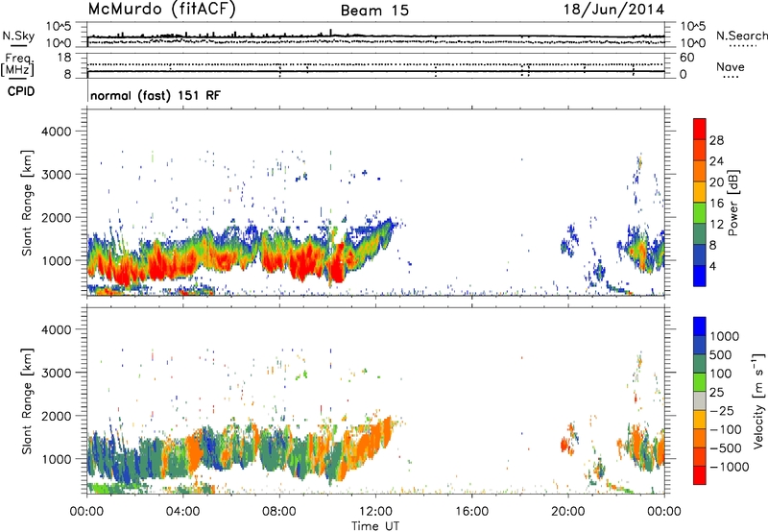
Task: Click the noise spike near 10:00 in N.Sky plot
Action: pyautogui.click(x=330, y=33)
